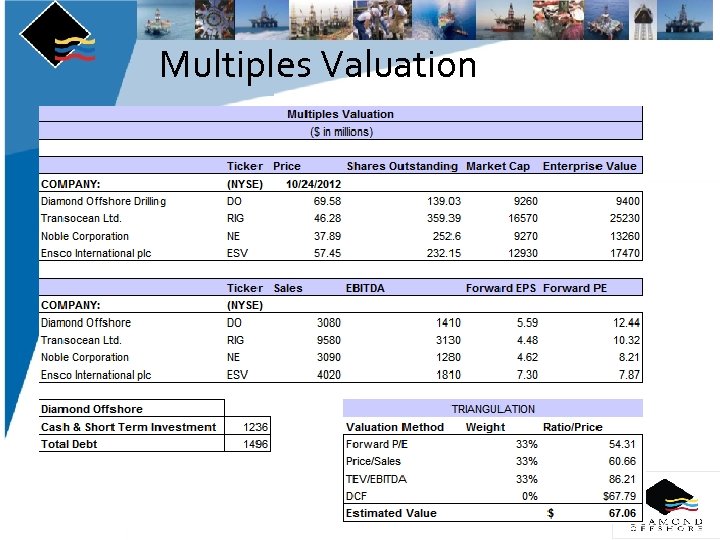Click 'Price/Sales' valuation method row
This screenshot has width=720, height=540.
(x=373, y=461)
